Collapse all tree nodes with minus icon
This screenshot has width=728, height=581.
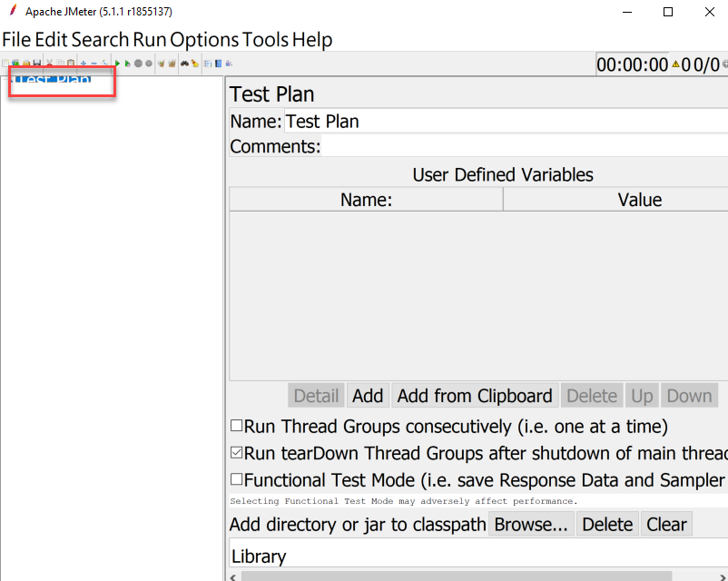(x=93, y=63)
